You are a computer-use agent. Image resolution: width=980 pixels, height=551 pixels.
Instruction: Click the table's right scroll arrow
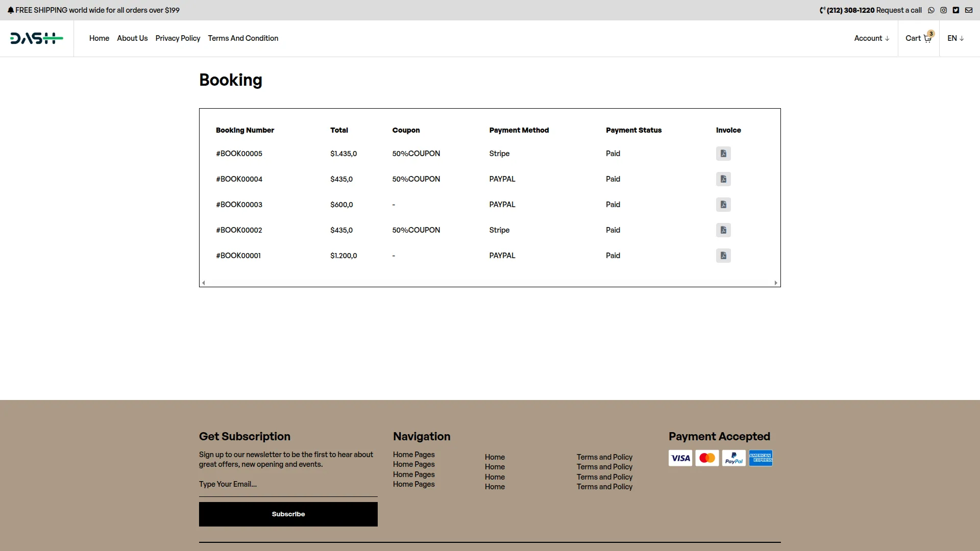[x=776, y=283]
